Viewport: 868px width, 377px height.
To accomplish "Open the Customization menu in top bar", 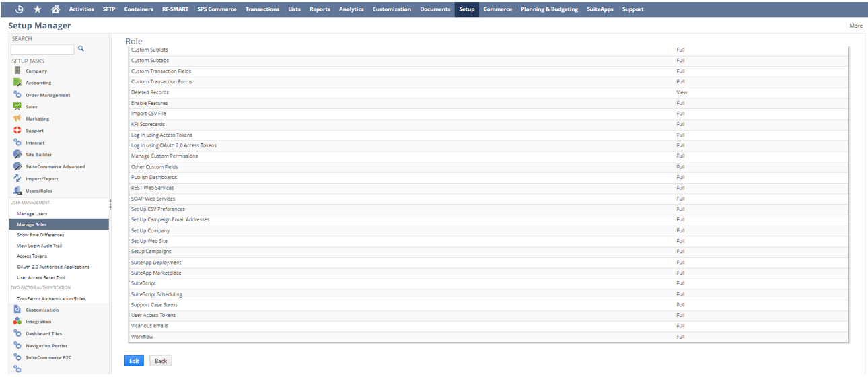I will point(391,9).
